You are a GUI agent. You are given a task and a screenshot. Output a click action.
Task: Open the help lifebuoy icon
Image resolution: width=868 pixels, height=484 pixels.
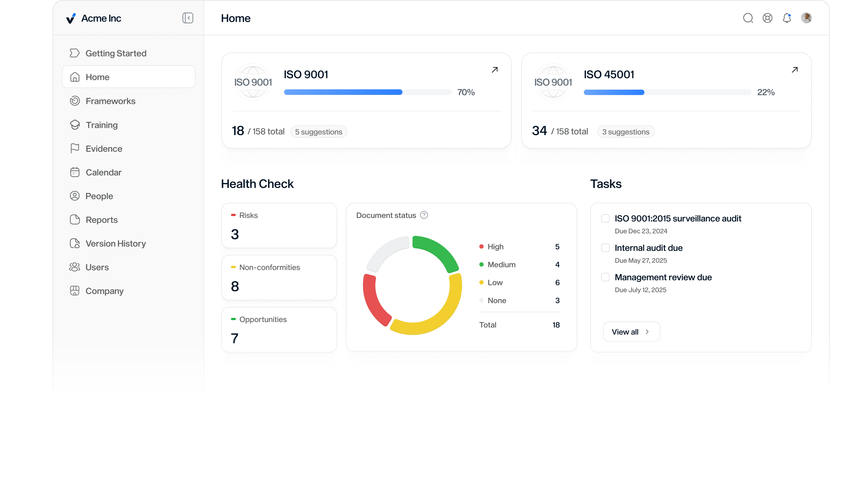point(767,18)
